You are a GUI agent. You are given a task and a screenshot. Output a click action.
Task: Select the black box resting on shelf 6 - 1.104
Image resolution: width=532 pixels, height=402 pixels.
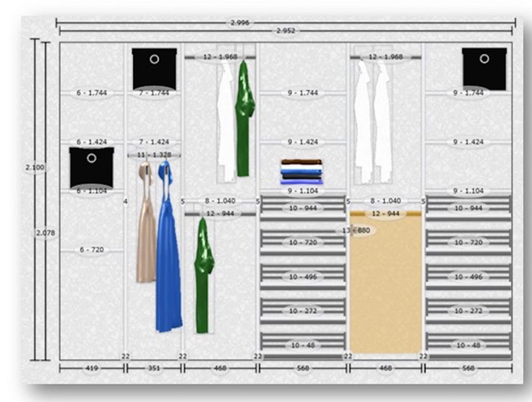pyautogui.click(x=91, y=167)
